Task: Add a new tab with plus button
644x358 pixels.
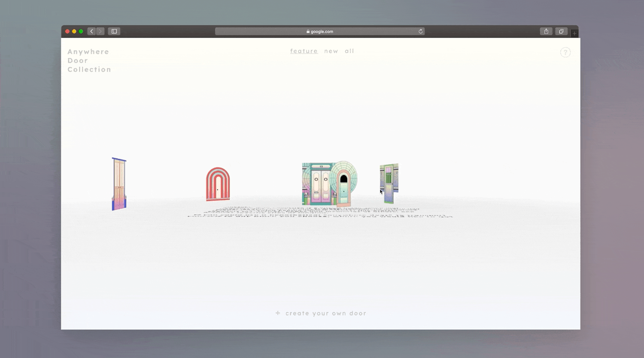Action: coord(574,33)
